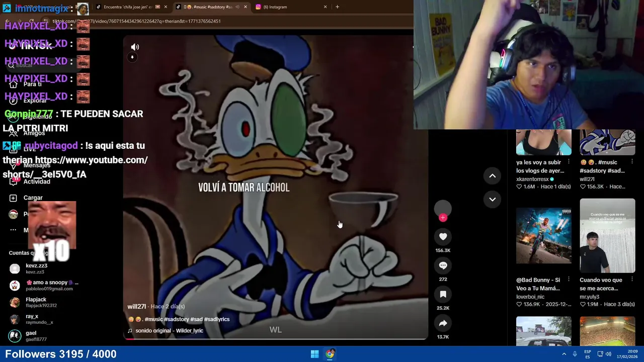Open the Para ti feed
The height and width of the screenshot is (362, 644).
click(33, 84)
